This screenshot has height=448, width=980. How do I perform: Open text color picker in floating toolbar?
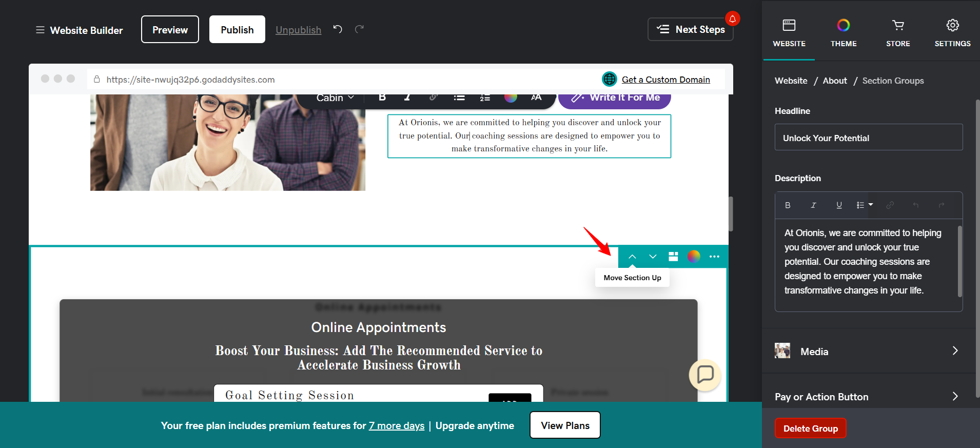click(511, 98)
